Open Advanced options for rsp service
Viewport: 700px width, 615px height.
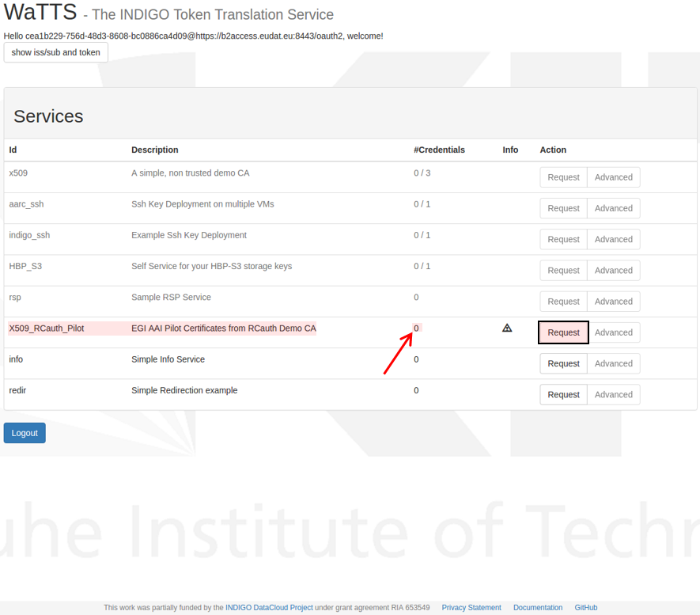pyautogui.click(x=614, y=302)
